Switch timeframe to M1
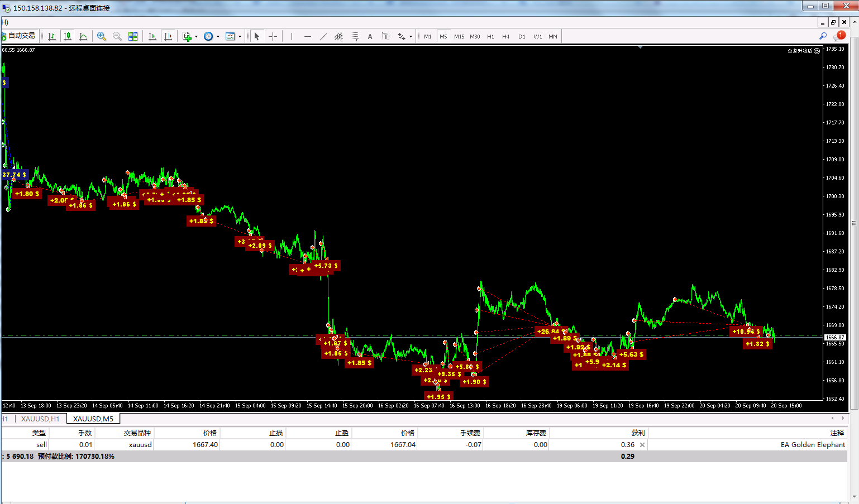The height and width of the screenshot is (504, 859). tap(428, 36)
